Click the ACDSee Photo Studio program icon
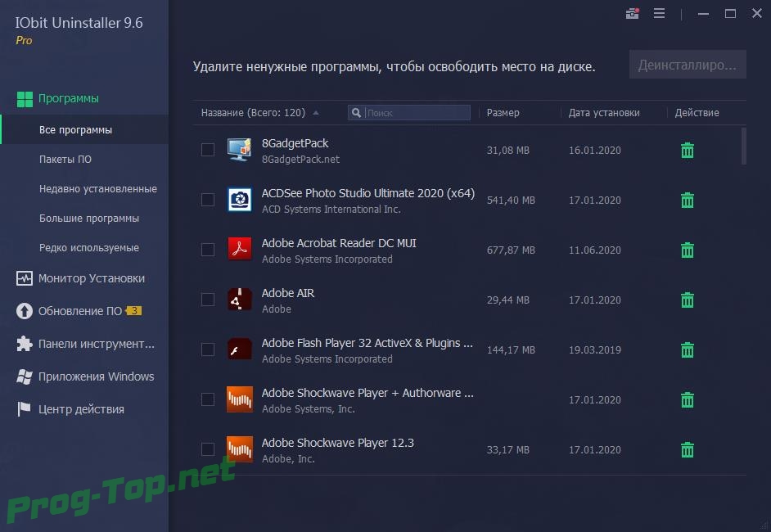This screenshot has width=771, height=532. pos(240,200)
